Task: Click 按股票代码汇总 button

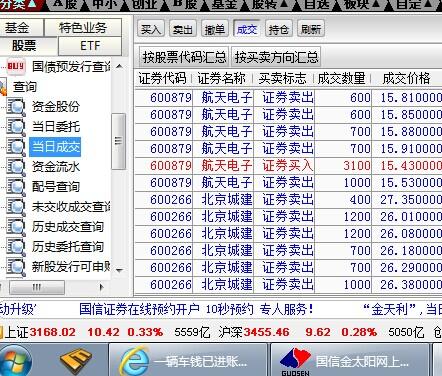Action: [184, 57]
